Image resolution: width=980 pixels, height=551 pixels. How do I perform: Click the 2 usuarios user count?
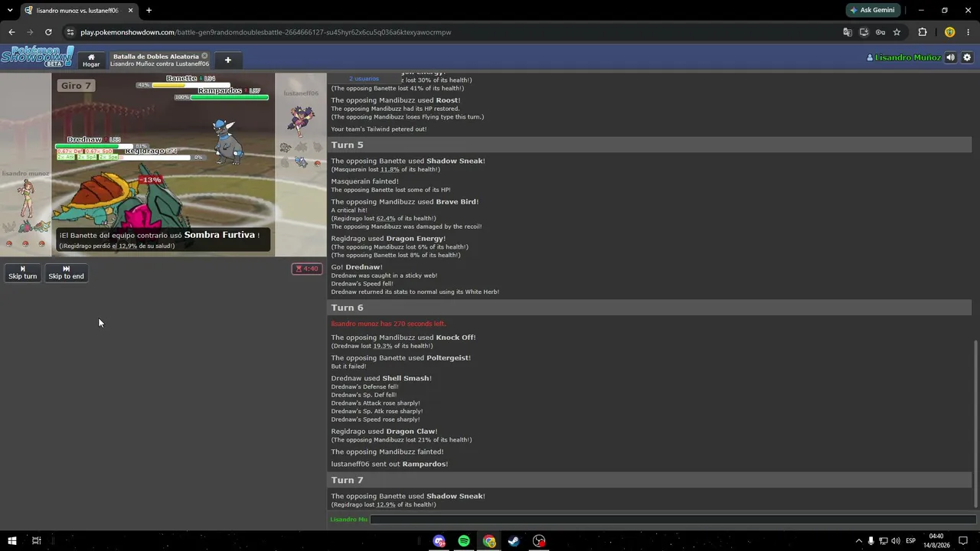(x=364, y=79)
